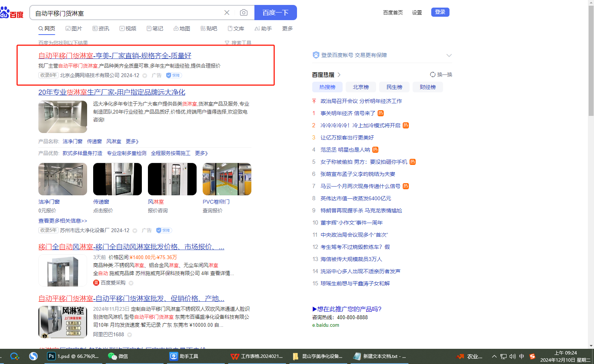Open the 设置 link
Viewport: 594px width, 364px height.
[x=417, y=13]
